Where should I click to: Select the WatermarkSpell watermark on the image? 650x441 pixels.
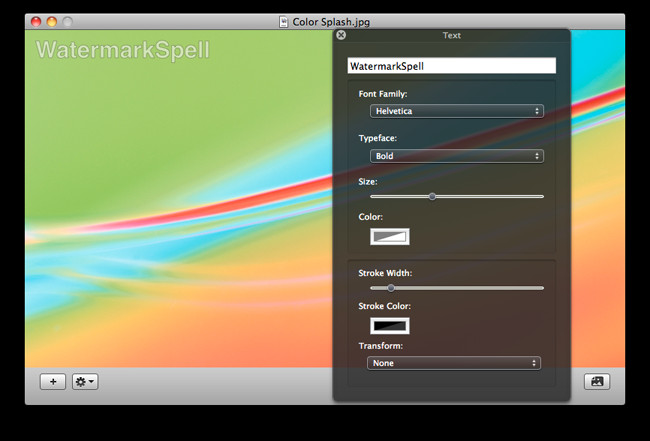[123, 50]
